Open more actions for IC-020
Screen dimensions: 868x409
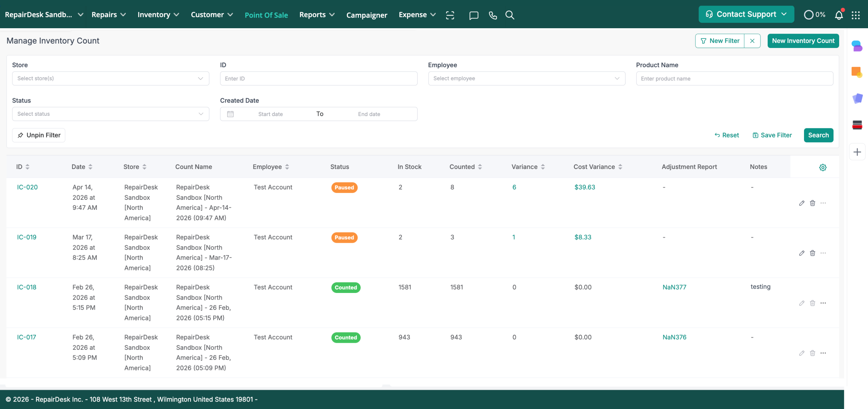pos(823,203)
